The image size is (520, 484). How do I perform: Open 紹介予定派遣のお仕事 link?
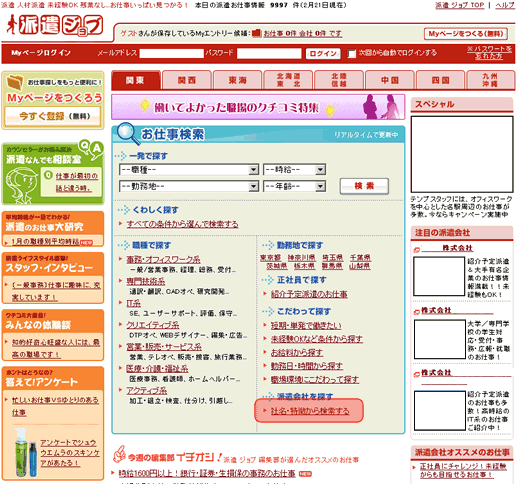click(309, 294)
